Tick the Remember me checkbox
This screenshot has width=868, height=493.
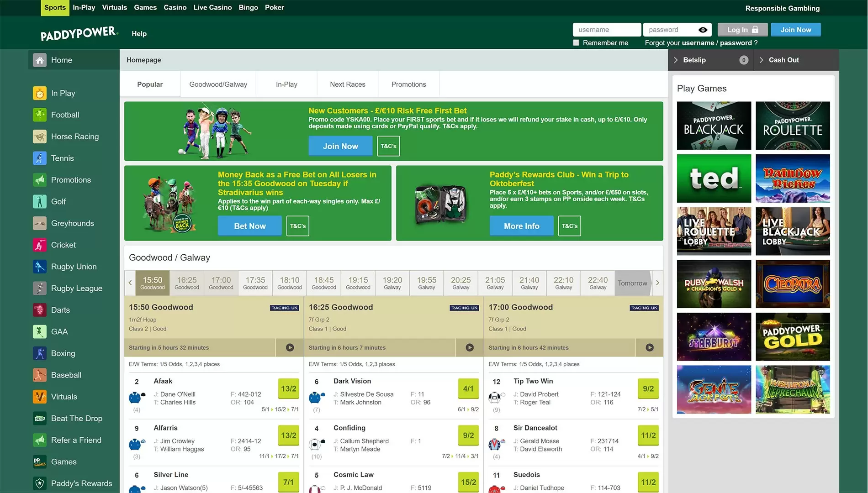(576, 43)
